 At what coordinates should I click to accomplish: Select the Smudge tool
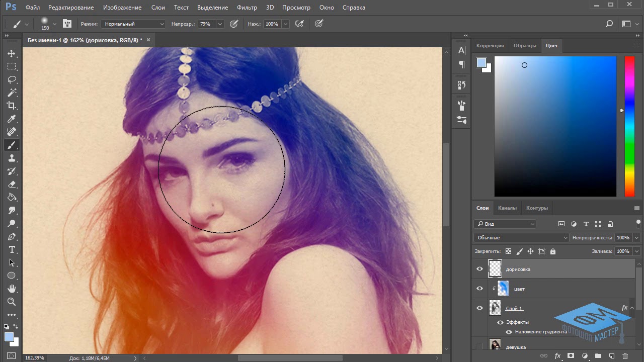click(12, 210)
